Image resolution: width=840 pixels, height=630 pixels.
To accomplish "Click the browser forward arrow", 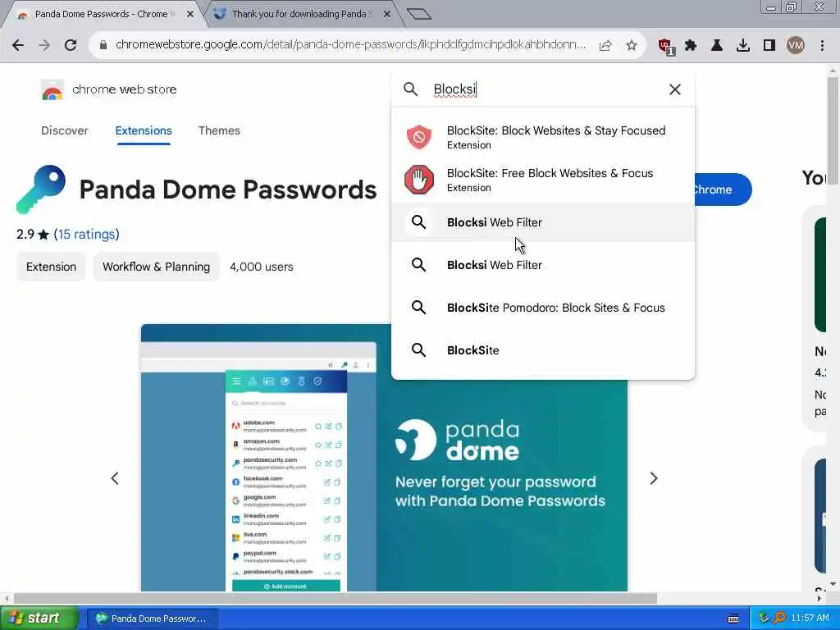I will pos(44,45).
